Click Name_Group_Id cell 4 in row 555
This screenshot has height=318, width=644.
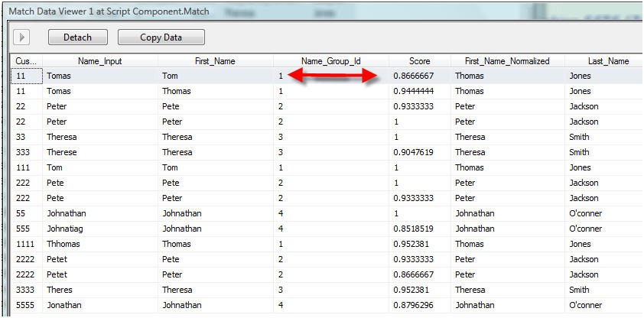(x=331, y=229)
